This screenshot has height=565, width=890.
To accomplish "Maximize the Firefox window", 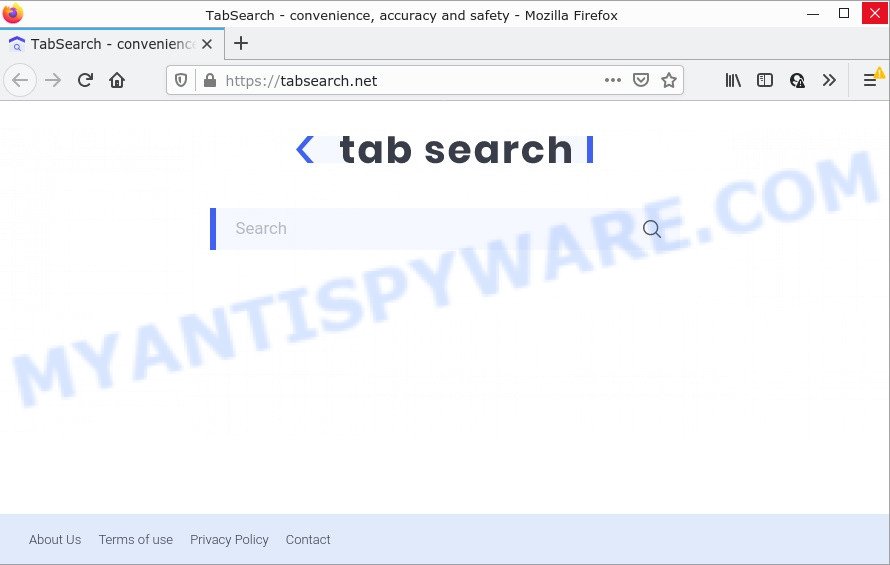I will pyautogui.click(x=844, y=13).
